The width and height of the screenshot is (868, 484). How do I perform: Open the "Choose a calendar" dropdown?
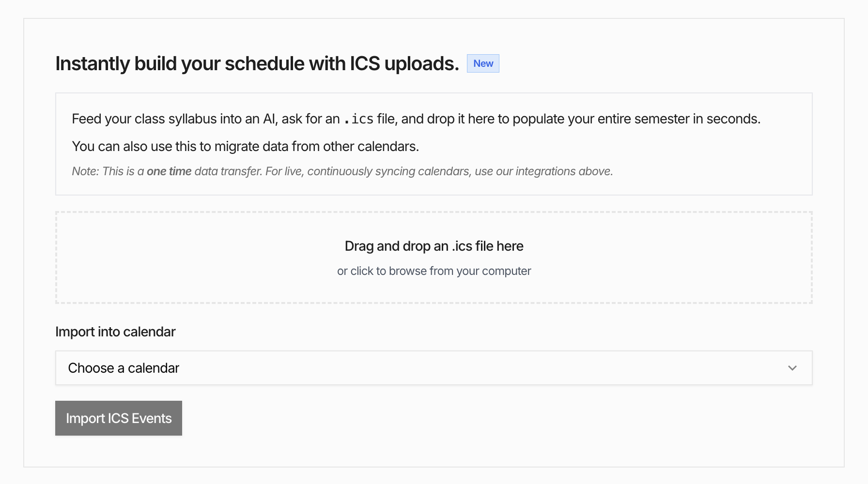434,368
